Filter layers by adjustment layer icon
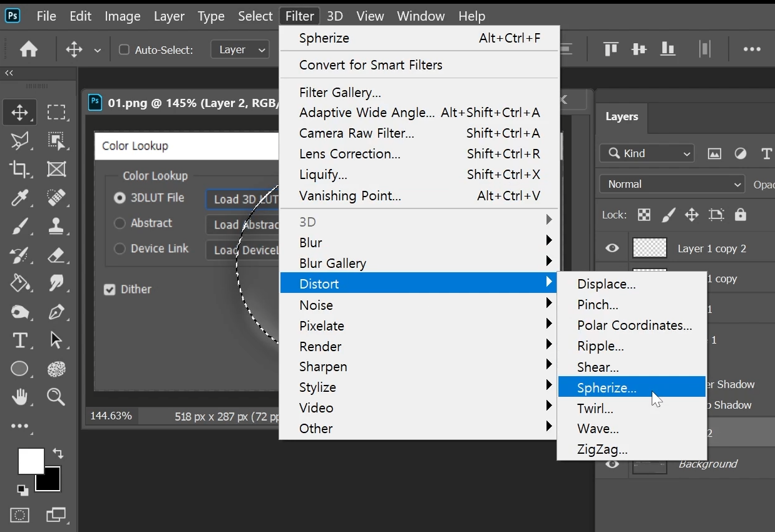This screenshot has height=532, width=775. click(x=741, y=153)
